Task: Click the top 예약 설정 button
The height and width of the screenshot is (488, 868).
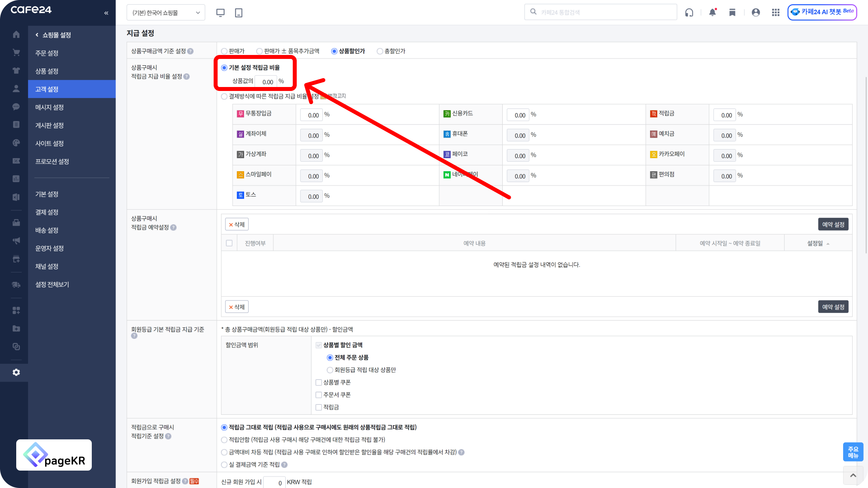Action: coord(833,224)
